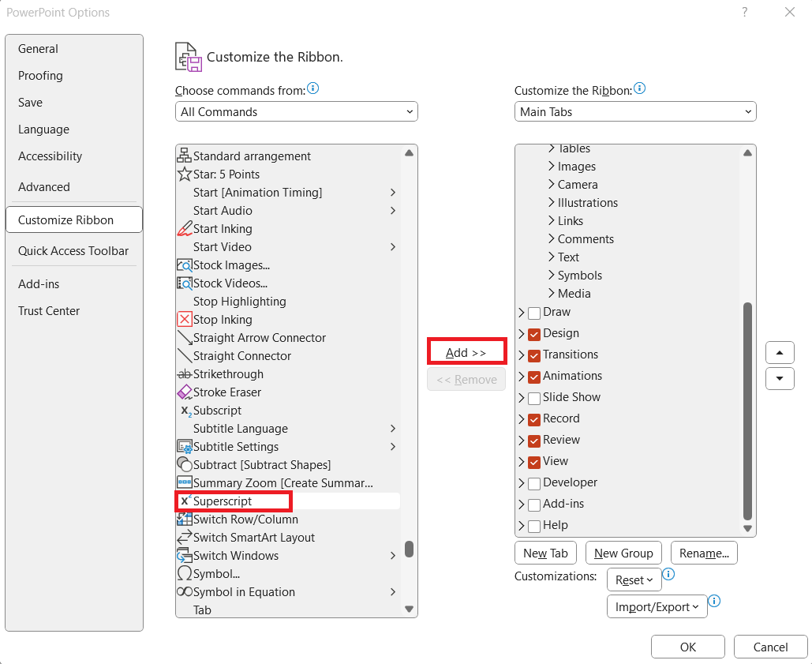Click the Move Down arrow button
812x664 pixels.
780,378
